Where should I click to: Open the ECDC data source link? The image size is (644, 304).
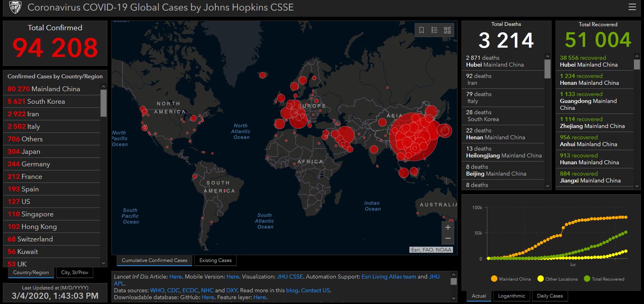click(190, 290)
